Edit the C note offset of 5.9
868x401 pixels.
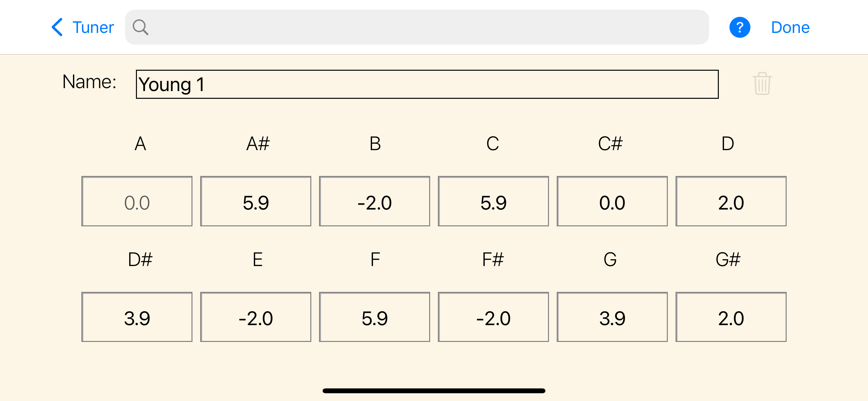click(x=493, y=201)
